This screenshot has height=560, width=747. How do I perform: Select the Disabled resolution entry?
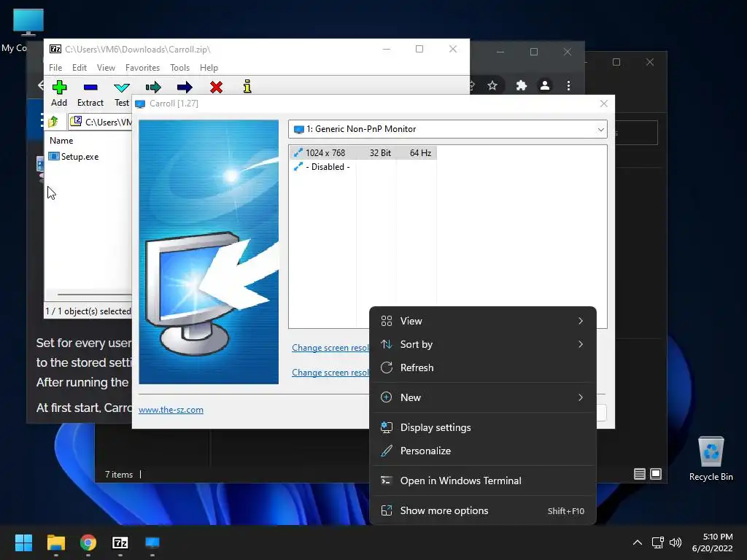coord(322,167)
